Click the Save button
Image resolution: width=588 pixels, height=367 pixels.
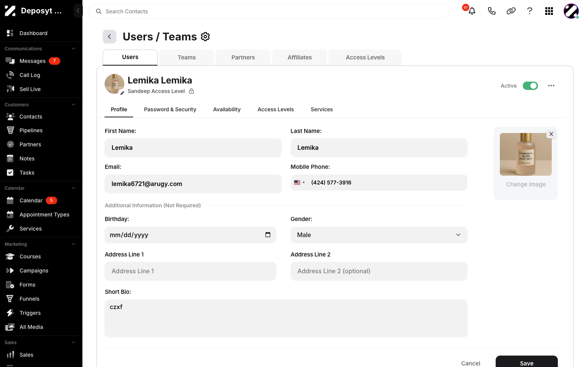527,361
